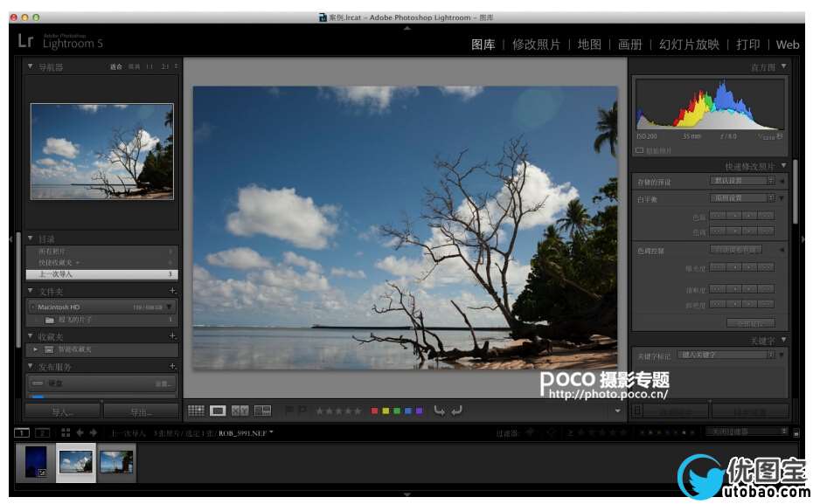The height and width of the screenshot is (504, 813).
Task: Select the third thumbnail in filmstrip
Action: [116, 461]
